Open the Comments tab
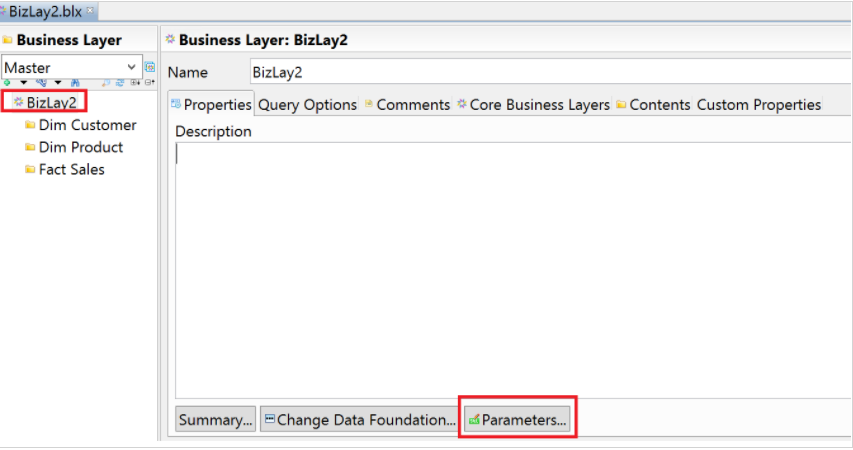853x450 pixels. click(x=407, y=104)
